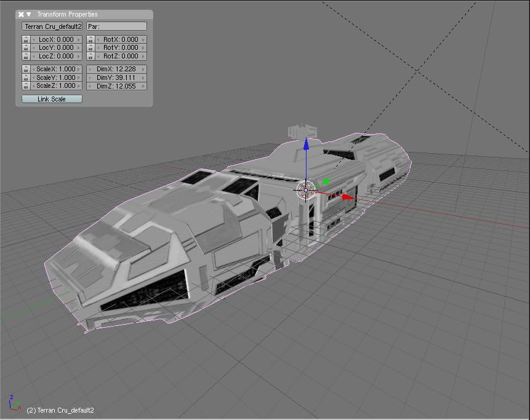Collapse the Transform Properties panel triangle
530x420 pixels.
tap(29, 14)
